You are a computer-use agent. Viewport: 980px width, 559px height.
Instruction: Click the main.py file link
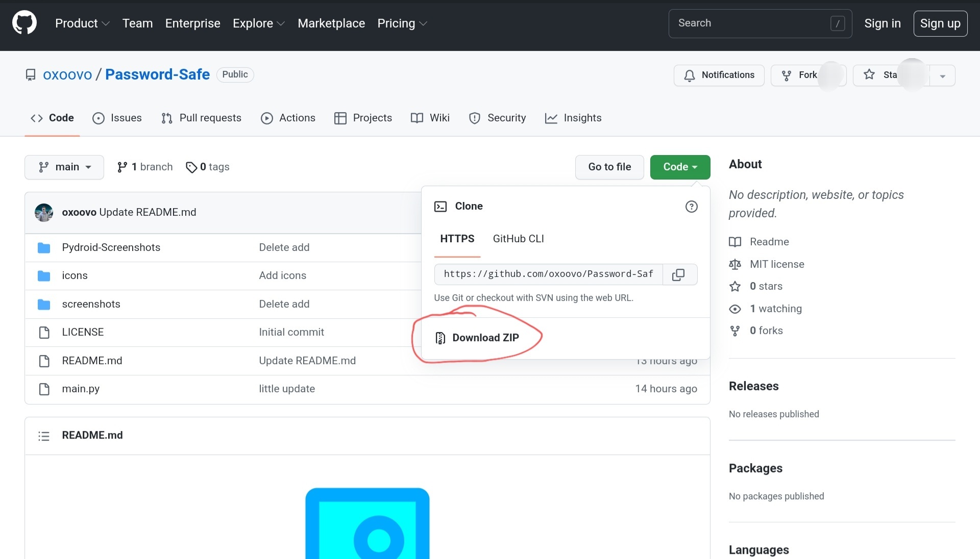coord(81,389)
